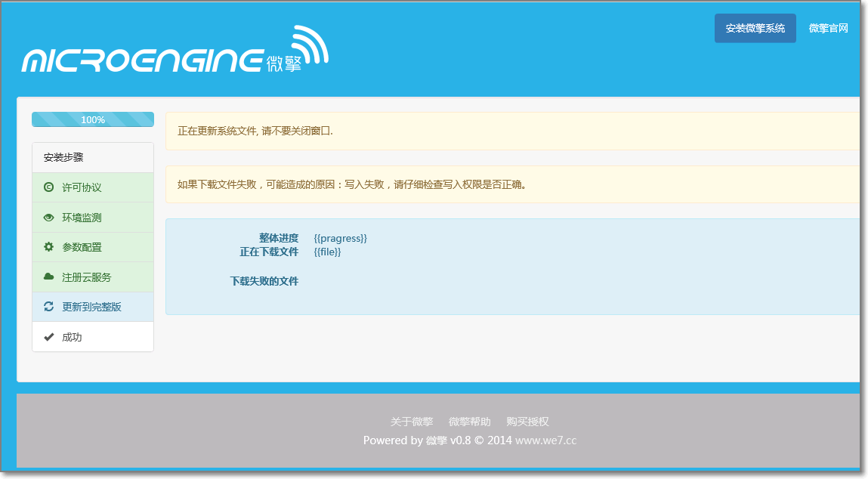Click the 如果下载文件失败 warning notice
Screen dimensions: 868x479
coord(351,184)
